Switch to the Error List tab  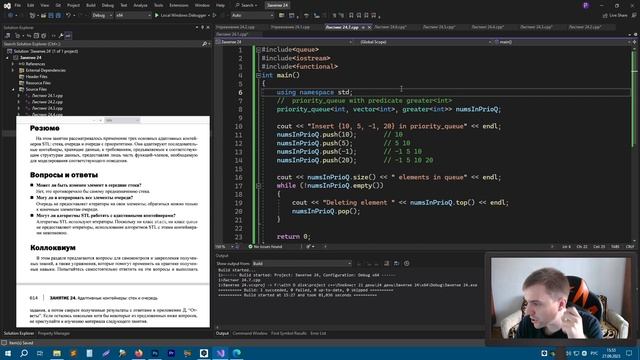318,333
